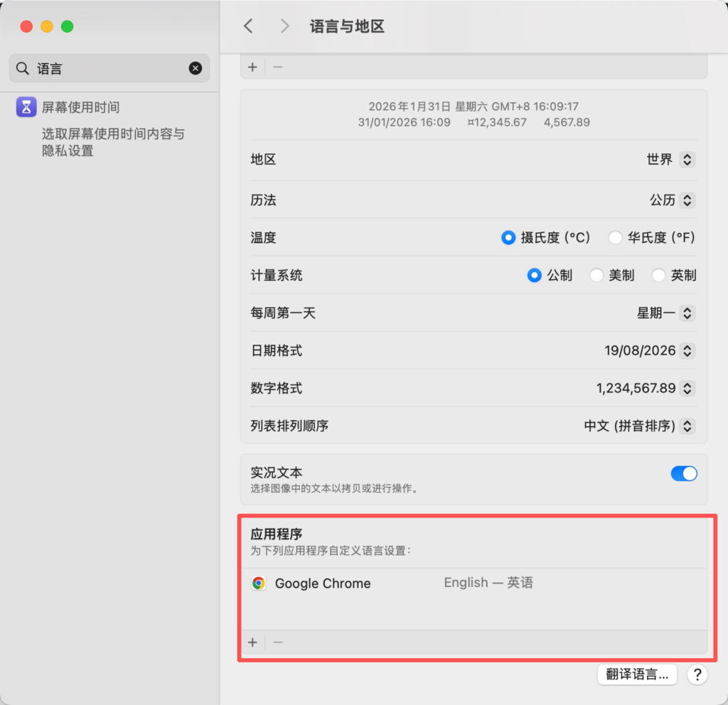The image size is (728, 705).
Task: Click inside the sidebar search field
Action: pos(107,68)
